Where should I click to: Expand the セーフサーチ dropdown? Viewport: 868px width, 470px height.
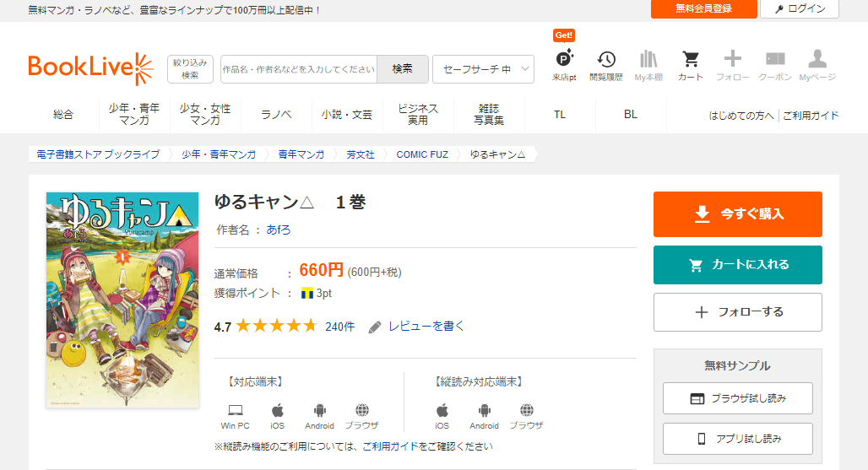click(x=483, y=69)
